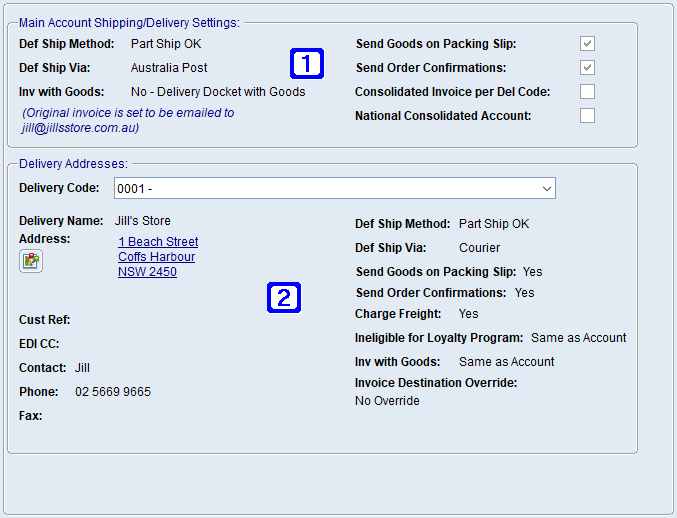Screen dimensions: 677x518
Task: Click the Invoice Destination Override label
Action: (x=436, y=383)
